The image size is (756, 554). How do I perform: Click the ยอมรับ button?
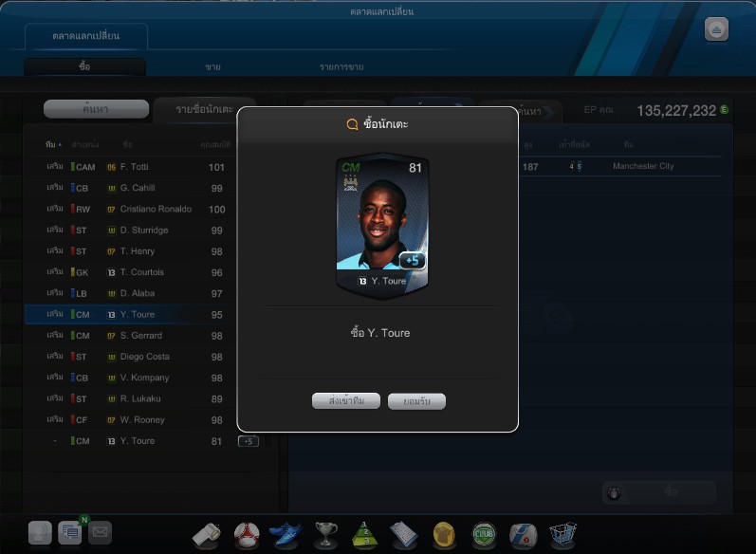pos(416,401)
